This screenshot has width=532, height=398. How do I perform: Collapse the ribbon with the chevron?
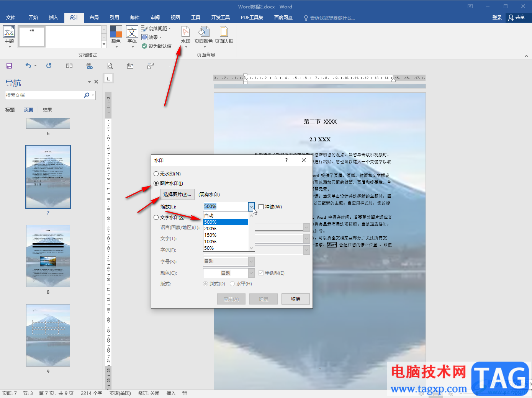tap(526, 56)
